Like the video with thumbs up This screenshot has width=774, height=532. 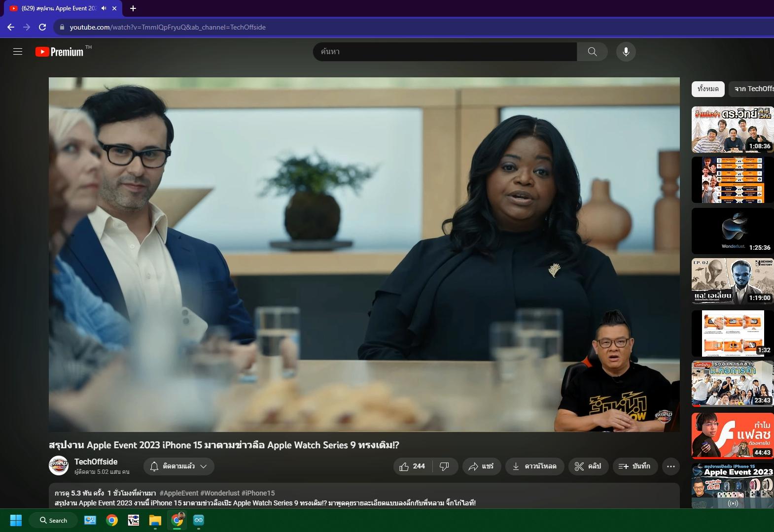(x=412, y=466)
